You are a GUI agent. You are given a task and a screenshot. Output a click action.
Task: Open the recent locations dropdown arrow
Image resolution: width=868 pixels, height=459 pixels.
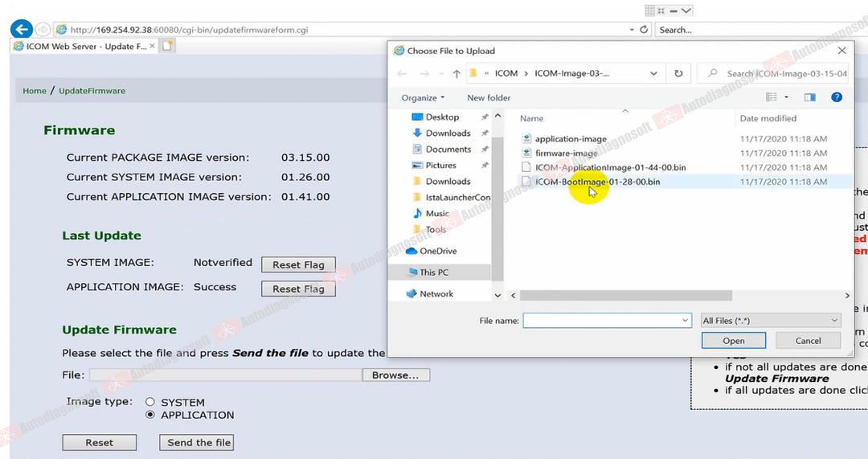click(441, 74)
